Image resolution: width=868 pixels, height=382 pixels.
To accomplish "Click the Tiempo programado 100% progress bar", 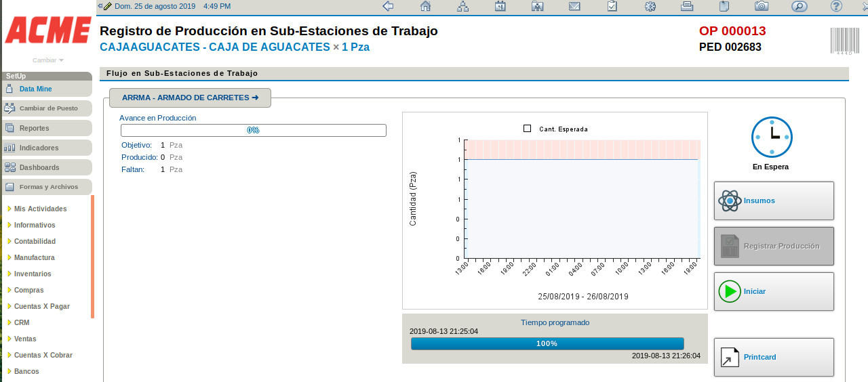I will (x=547, y=343).
